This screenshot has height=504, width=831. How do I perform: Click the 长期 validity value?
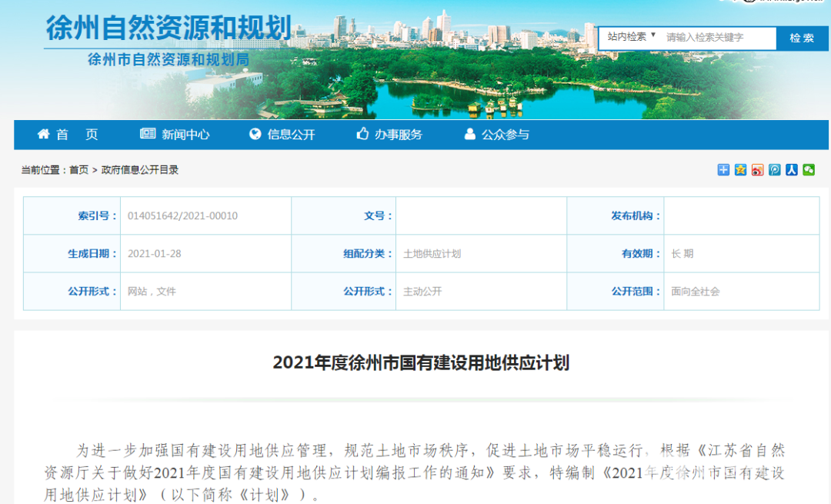coord(682,254)
